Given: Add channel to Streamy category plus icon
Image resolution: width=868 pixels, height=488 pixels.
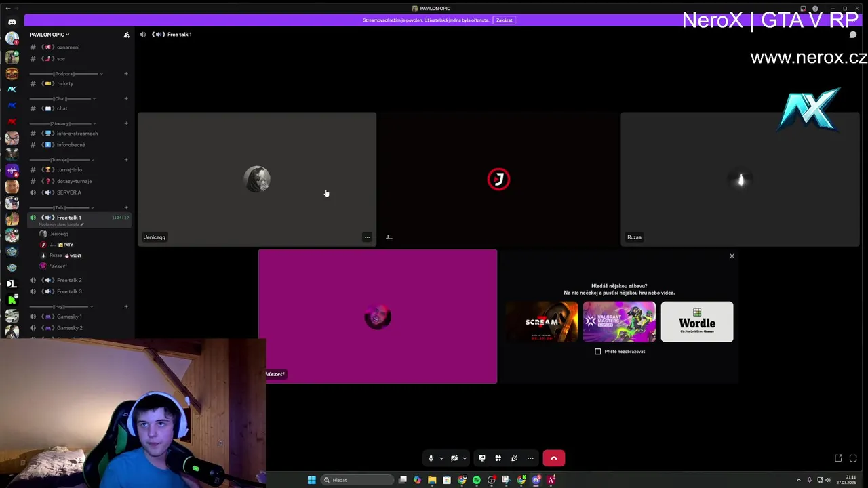Looking at the screenshot, I should coord(126,123).
